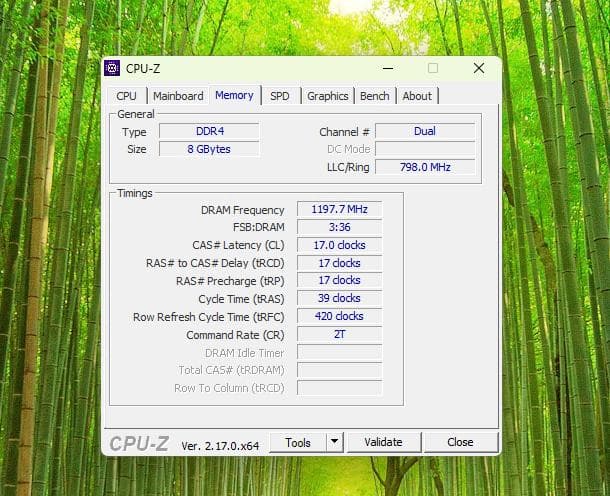Viewport: 610px width, 496px height.
Task: Minimize the CPU-Z window
Action: click(388, 68)
